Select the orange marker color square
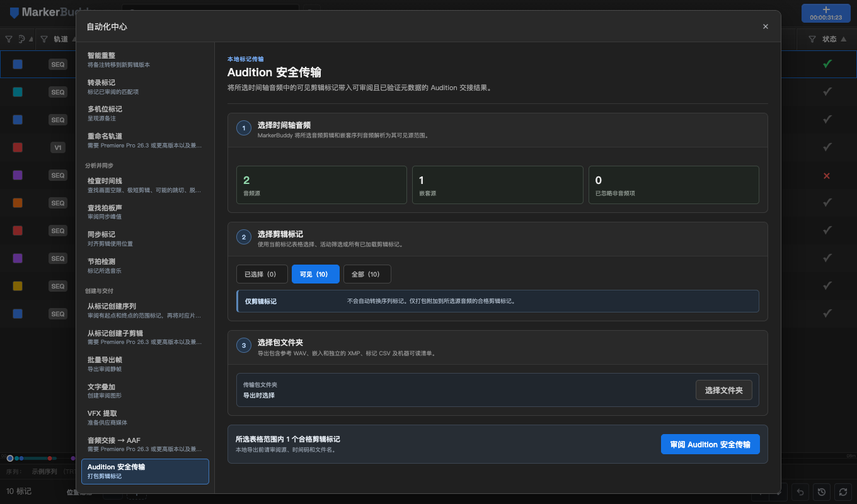 point(18,203)
